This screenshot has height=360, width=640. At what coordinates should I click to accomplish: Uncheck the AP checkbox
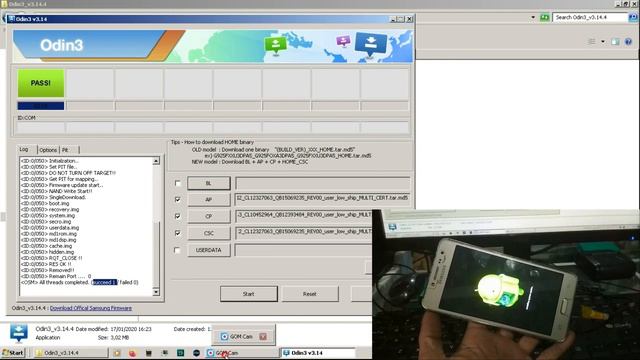click(177, 200)
